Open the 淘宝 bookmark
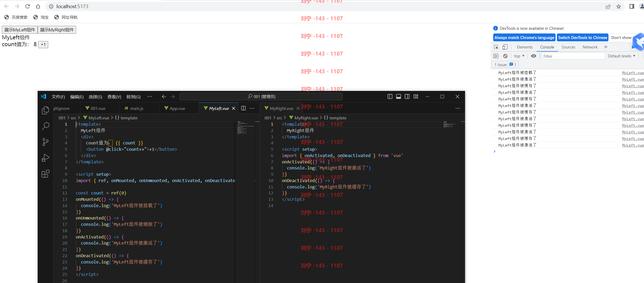644x283 pixels. 41,17
